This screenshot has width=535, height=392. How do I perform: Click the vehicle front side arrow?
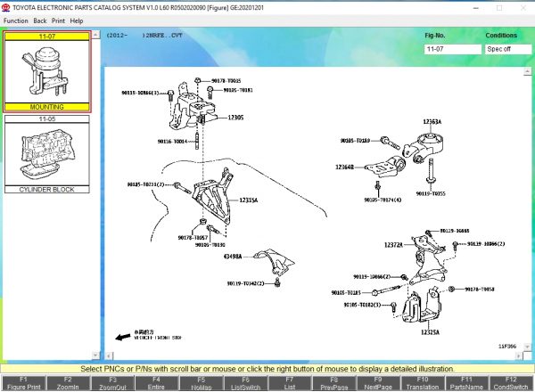click(123, 337)
